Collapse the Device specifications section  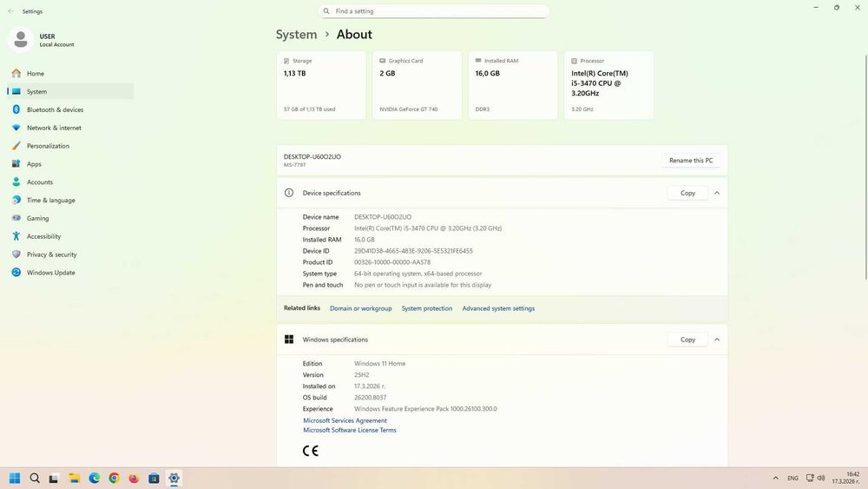717,193
